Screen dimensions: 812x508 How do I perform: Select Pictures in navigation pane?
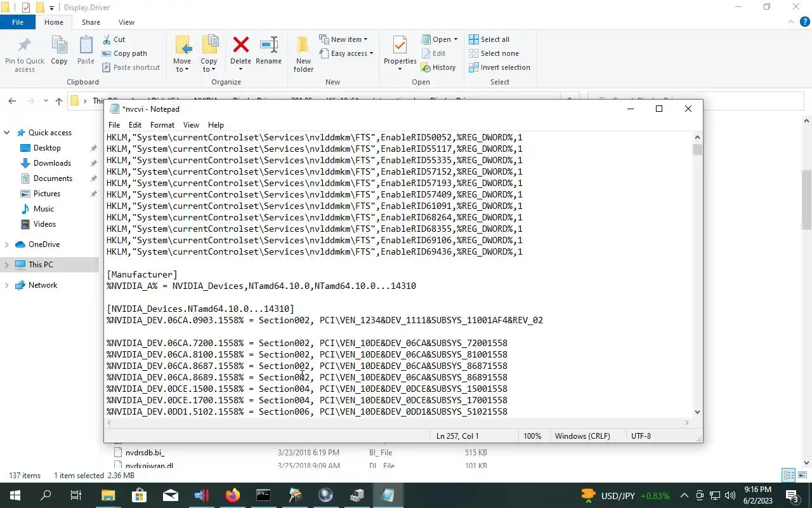pos(47,194)
